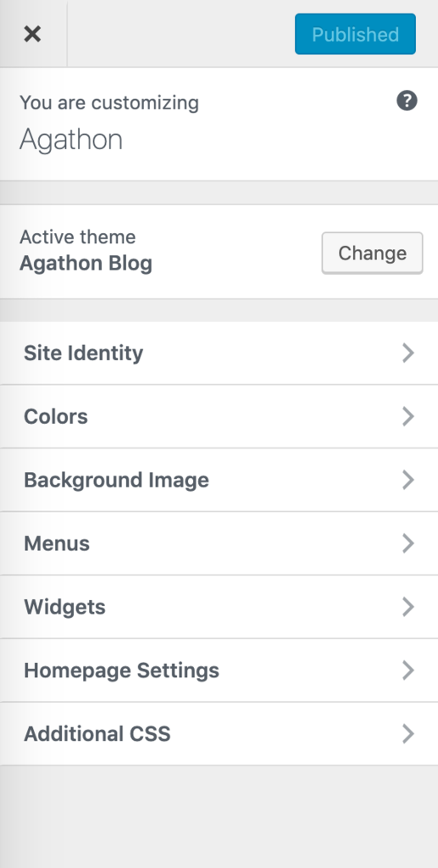Open the Colors section

click(x=219, y=416)
